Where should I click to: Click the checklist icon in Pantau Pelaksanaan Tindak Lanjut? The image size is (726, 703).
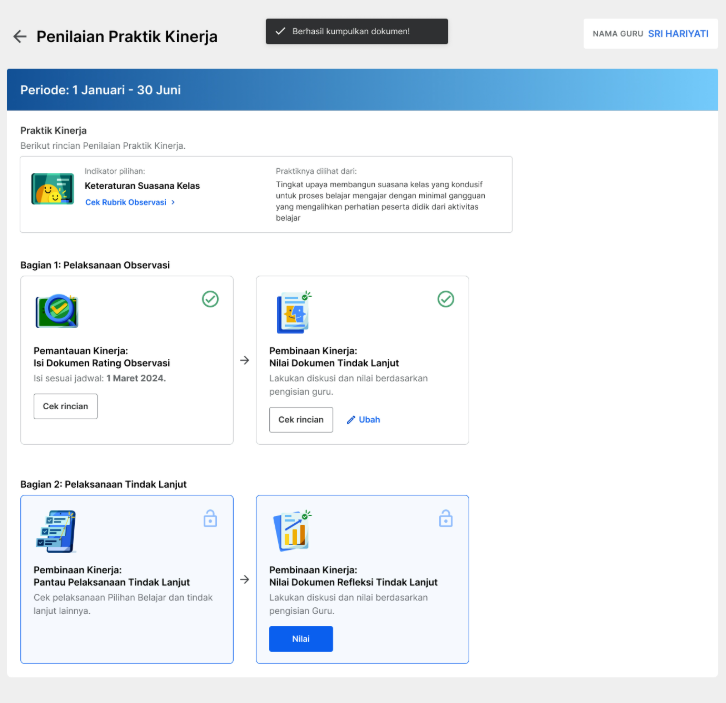[x=56, y=531]
